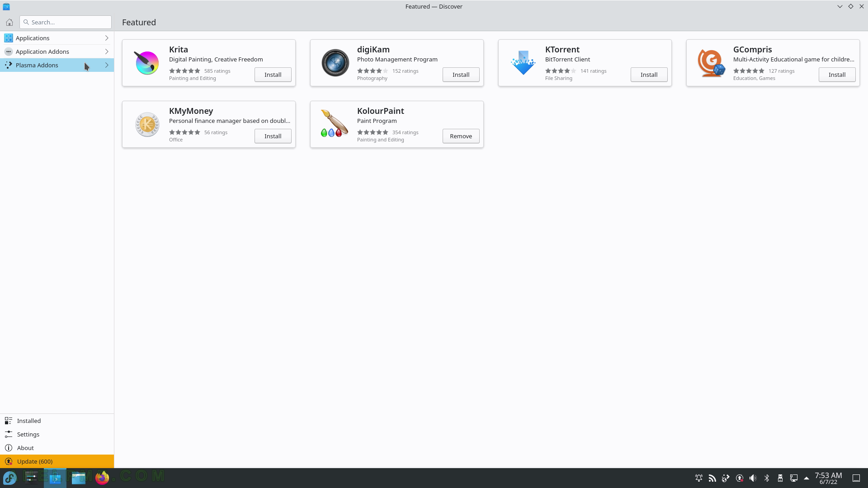Click the Applications category icon
This screenshot has width=868, height=488.
[8, 38]
